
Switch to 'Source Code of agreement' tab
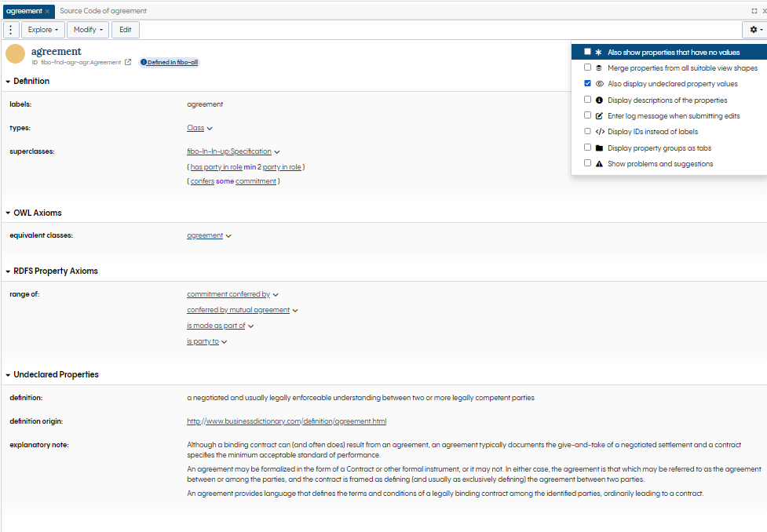click(103, 11)
